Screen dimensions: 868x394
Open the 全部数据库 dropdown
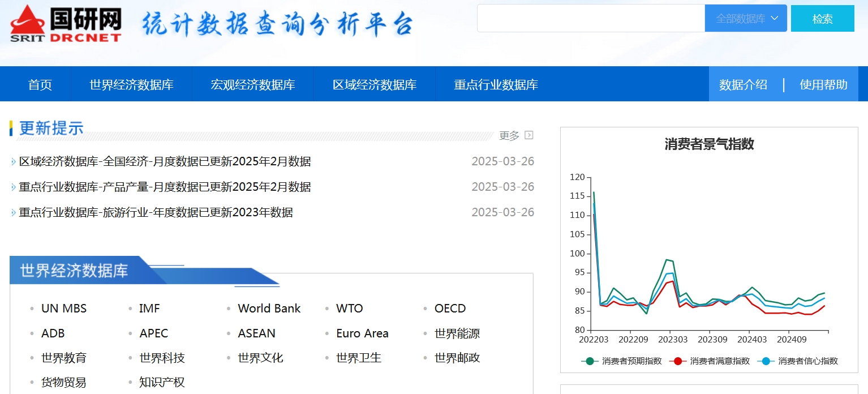click(746, 19)
